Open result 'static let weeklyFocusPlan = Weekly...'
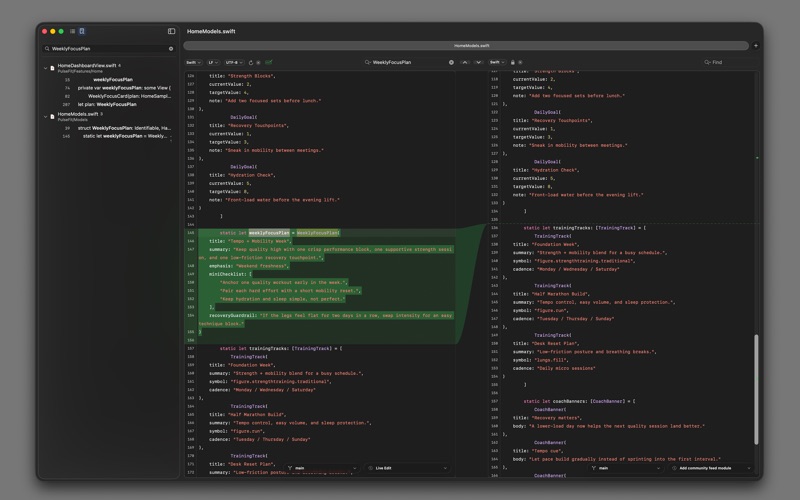Viewport: 800px width, 500px height. (125, 136)
